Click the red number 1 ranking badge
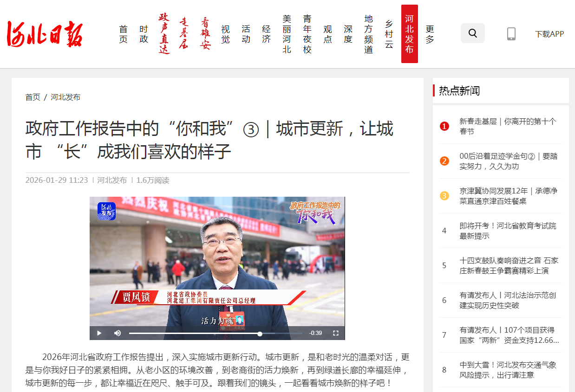 [x=444, y=126]
